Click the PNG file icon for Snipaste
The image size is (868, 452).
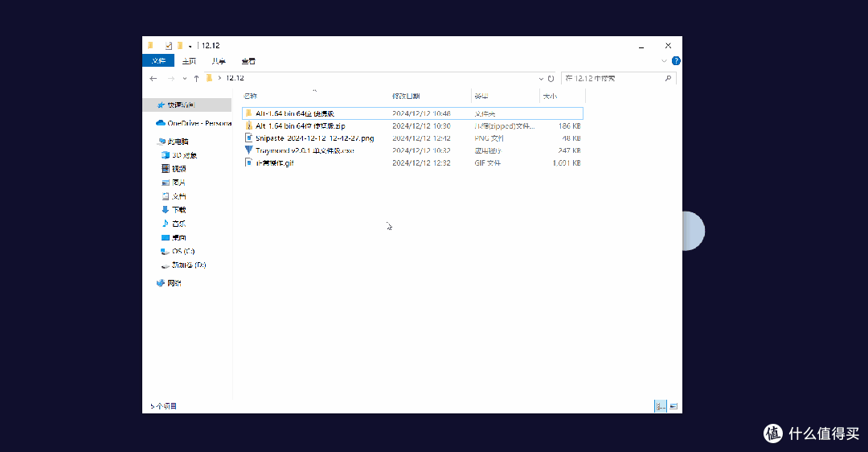[248, 138]
